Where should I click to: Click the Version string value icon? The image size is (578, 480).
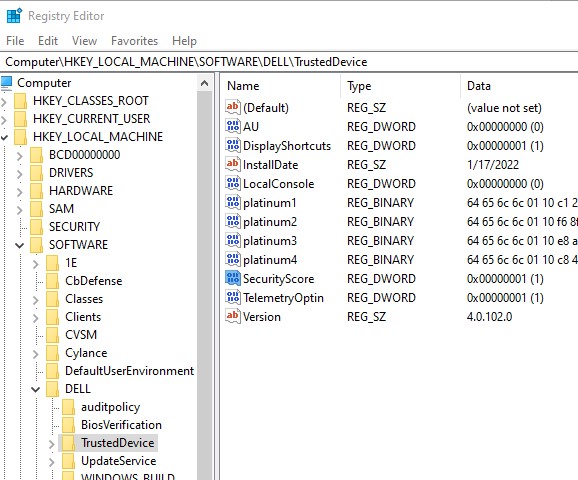click(233, 316)
